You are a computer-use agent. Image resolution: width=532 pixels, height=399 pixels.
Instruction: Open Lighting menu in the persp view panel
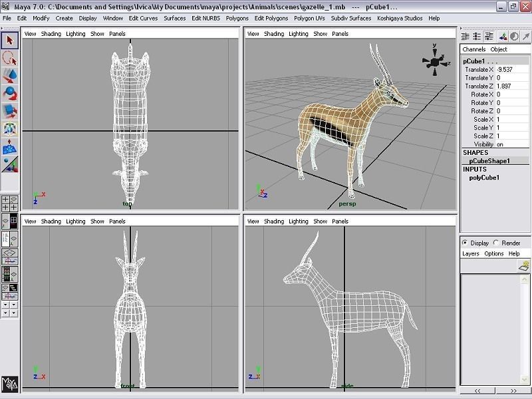(x=298, y=34)
